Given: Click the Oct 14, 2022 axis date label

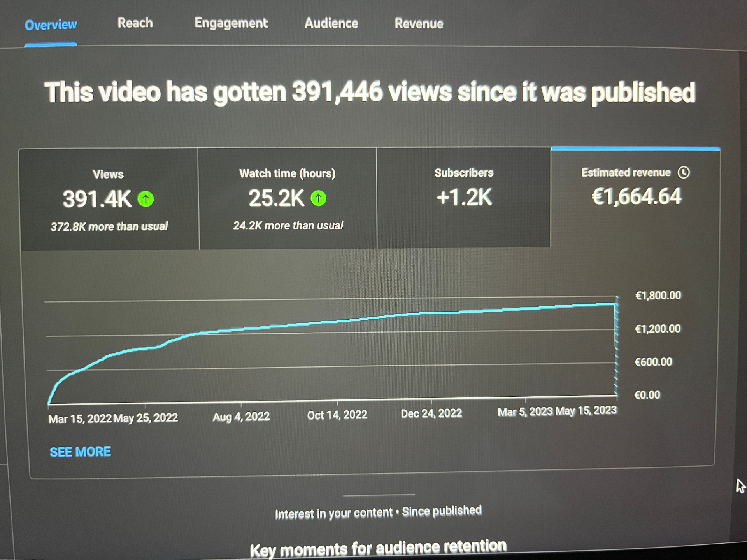Looking at the screenshot, I should point(337,415).
